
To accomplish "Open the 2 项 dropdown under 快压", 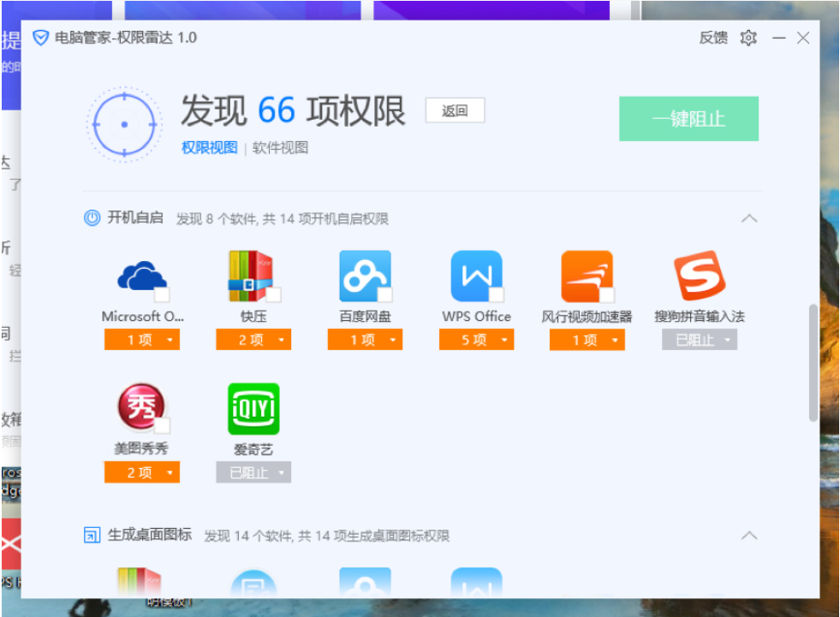I will (253, 340).
